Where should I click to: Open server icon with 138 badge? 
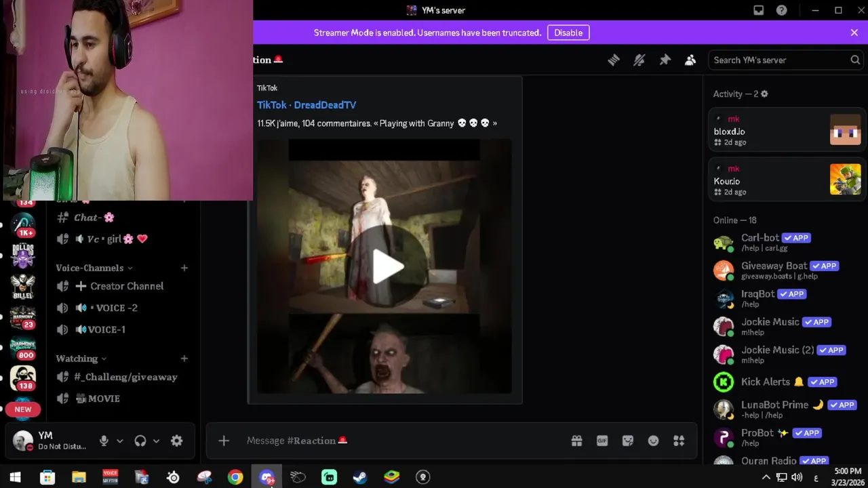click(x=23, y=378)
